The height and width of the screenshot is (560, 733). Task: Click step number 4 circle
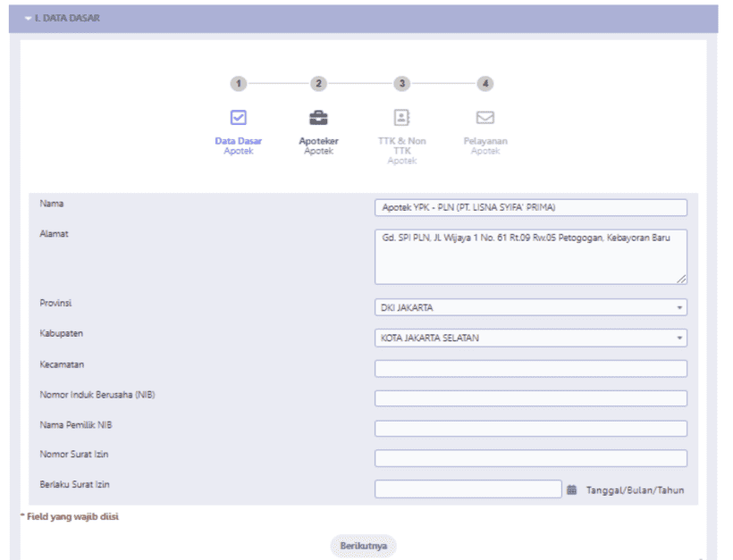coord(484,83)
